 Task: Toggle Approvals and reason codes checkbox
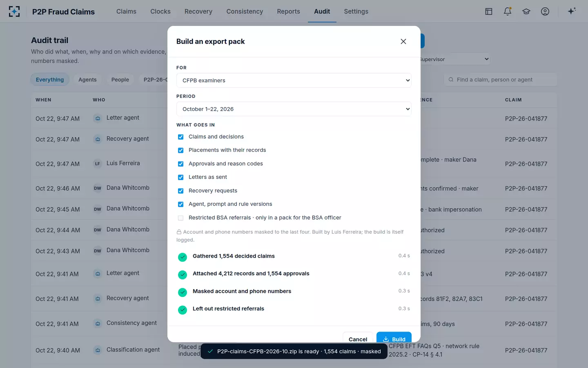180,164
